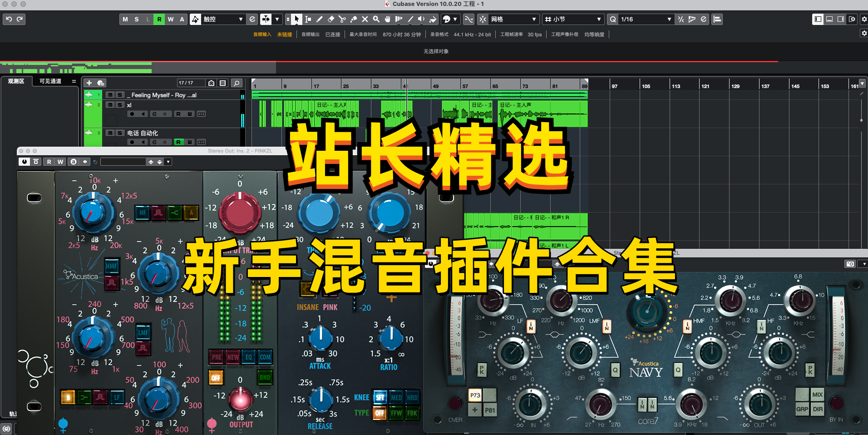This screenshot has width=868, height=435.
Task: Select the hand-shaped Comp tool
Action: pyautogui.click(x=388, y=19)
